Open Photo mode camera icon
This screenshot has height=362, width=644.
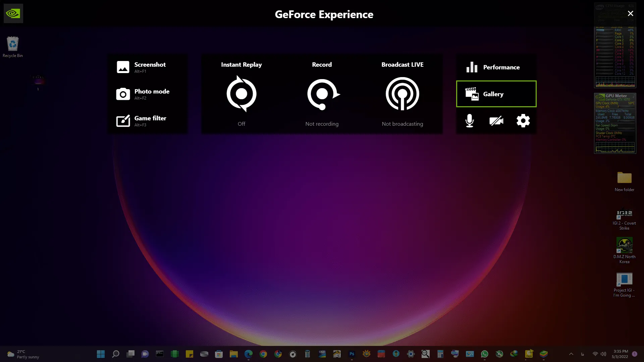123,94
